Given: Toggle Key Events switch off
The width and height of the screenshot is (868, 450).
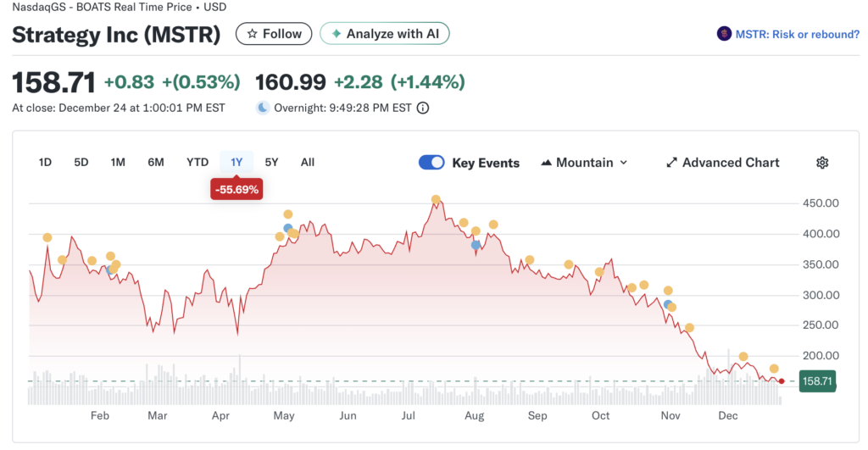Looking at the screenshot, I should [x=431, y=163].
